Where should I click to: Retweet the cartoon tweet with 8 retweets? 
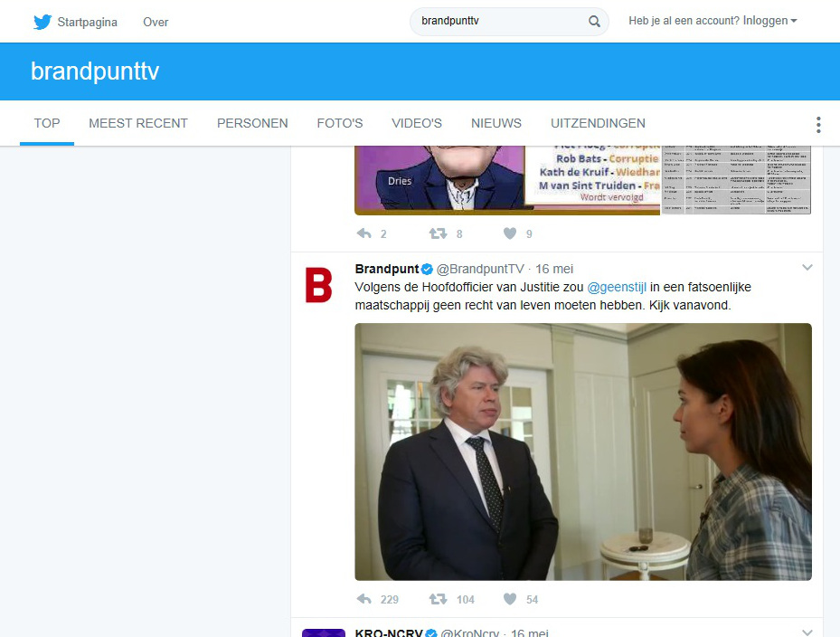[x=438, y=233]
